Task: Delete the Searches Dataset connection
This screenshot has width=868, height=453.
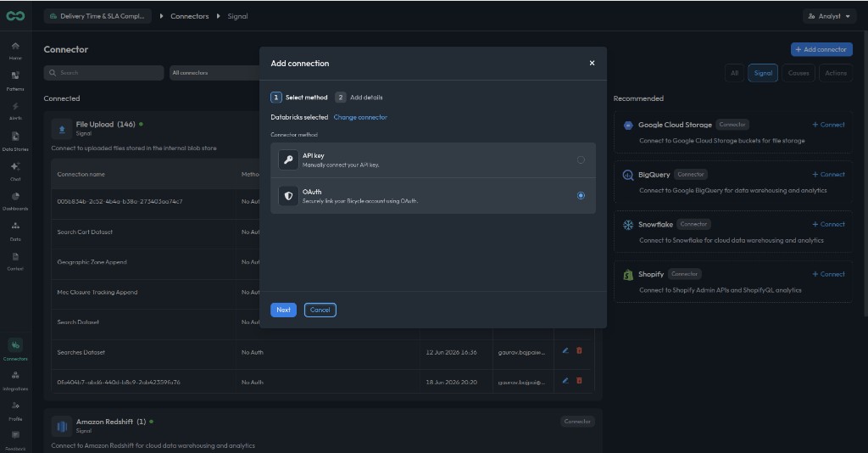Action: tap(579, 350)
